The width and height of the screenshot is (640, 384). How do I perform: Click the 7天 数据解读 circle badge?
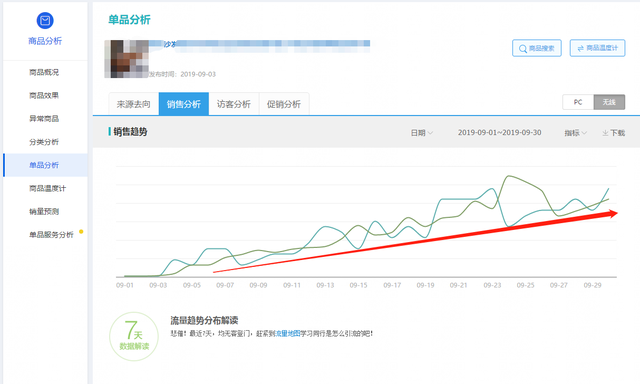click(134, 337)
